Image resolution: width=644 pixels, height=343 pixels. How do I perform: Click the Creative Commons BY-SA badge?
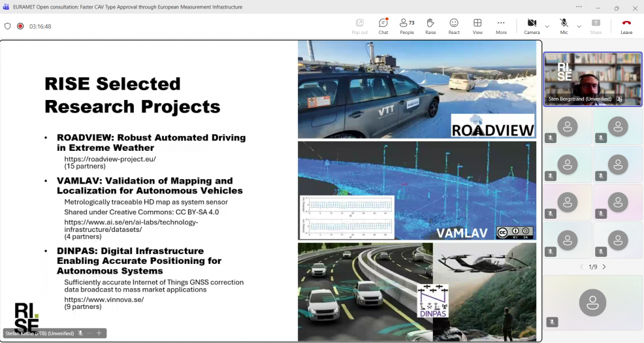click(515, 233)
